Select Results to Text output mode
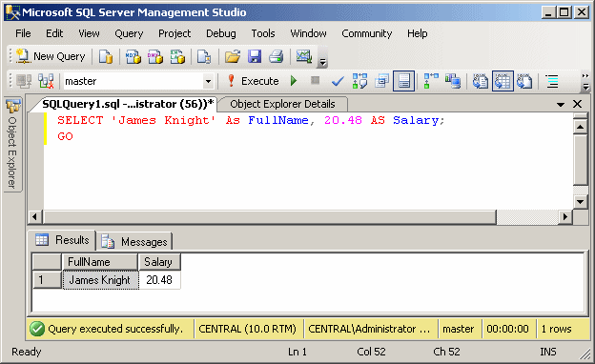This screenshot has height=364, width=595. (481, 81)
